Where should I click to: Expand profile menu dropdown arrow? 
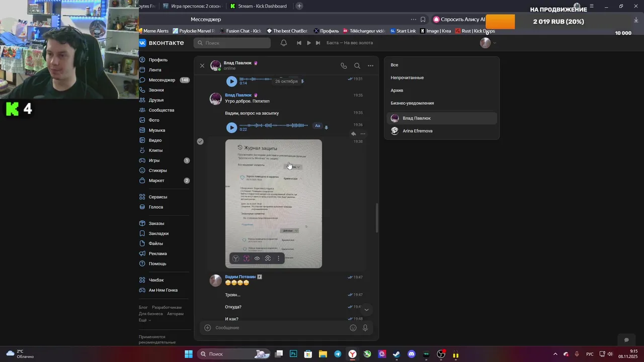pos(495,43)
